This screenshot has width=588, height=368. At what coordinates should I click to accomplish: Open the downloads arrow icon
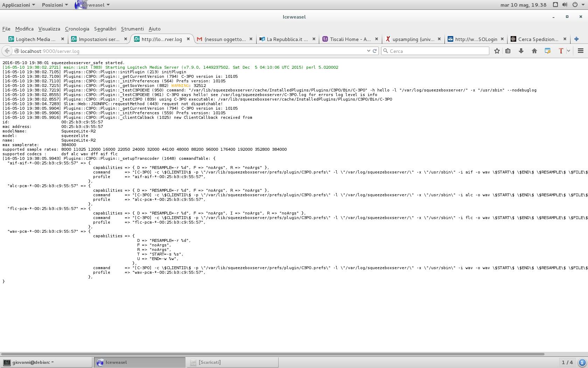[x=521, y=51]
